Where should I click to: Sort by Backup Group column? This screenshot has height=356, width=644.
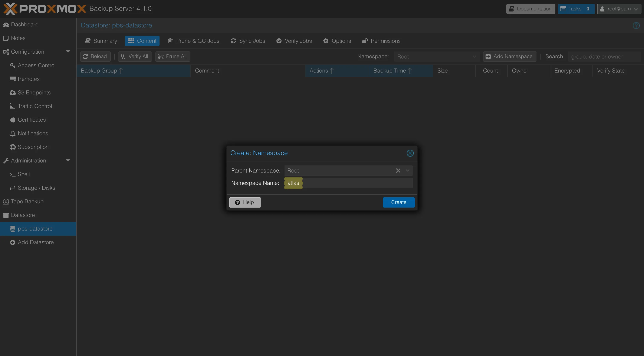(x=134, y=71)
